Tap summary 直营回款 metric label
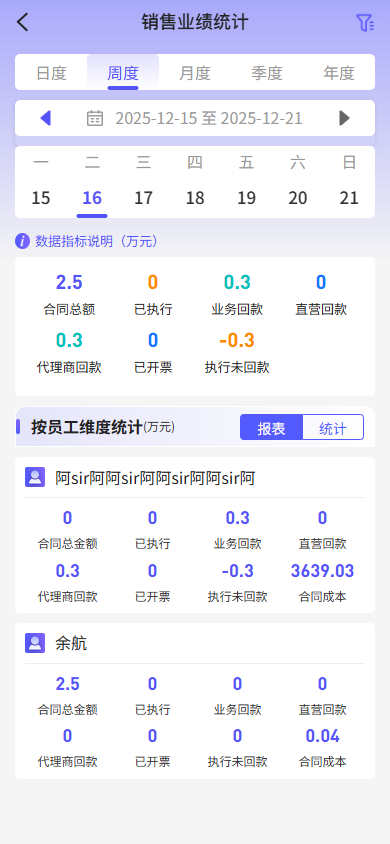Image resolution: width=390 pixels, height=844 pixels. point(321,310)
